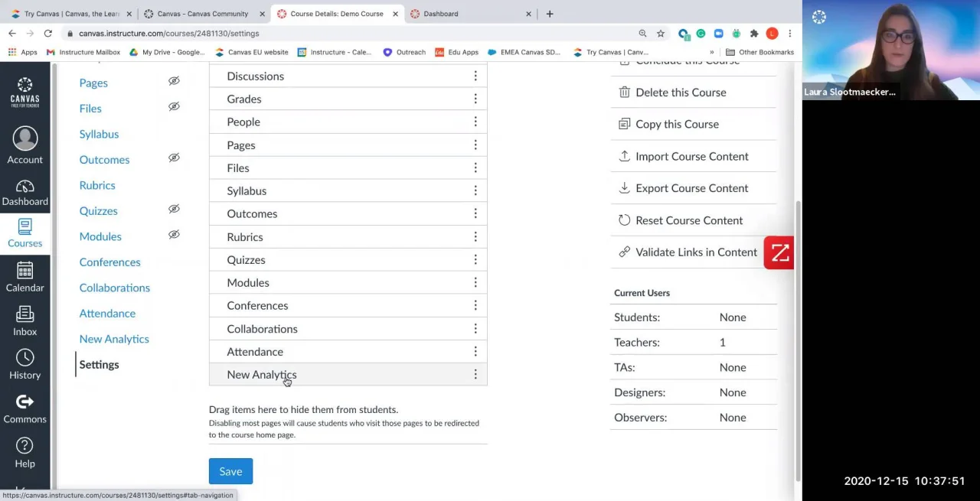Toggle the eye icon next to Outcomes
Screen dimensions: 980x501
click(x=174, y=158)
